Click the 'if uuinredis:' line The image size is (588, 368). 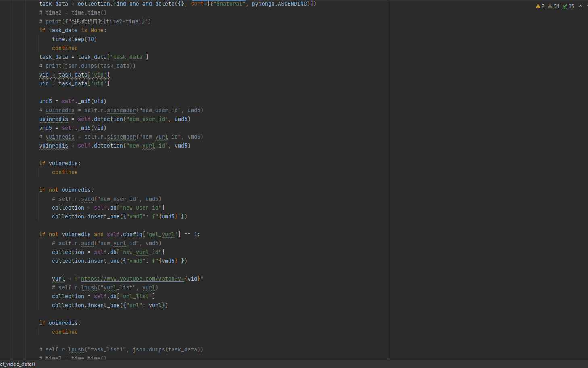tap(60, 323)
